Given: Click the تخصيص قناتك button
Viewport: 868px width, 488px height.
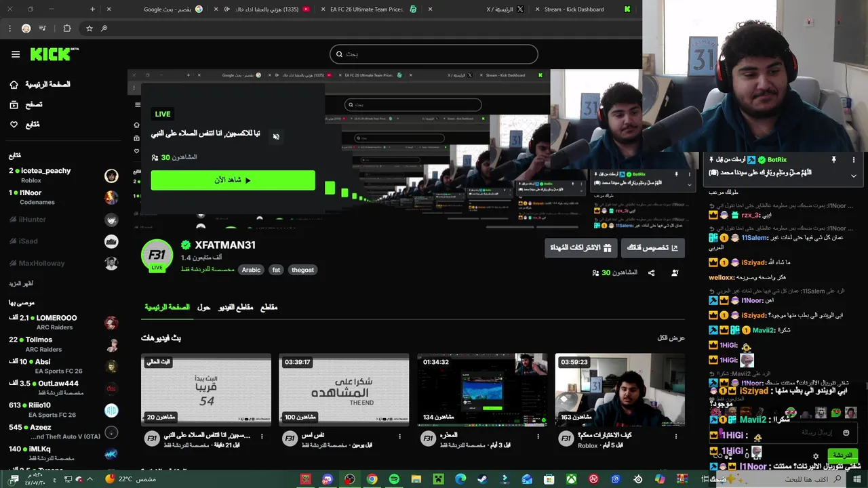Looking at the screenshot, I should point(652,248).
